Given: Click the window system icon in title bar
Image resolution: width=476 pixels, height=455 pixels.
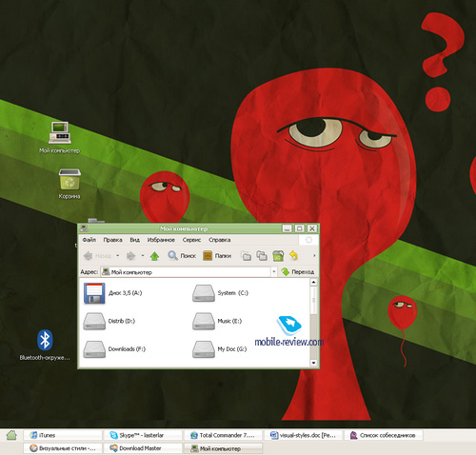Looking at the screenshot, I should pyautogui.click(x=84, y=228).
